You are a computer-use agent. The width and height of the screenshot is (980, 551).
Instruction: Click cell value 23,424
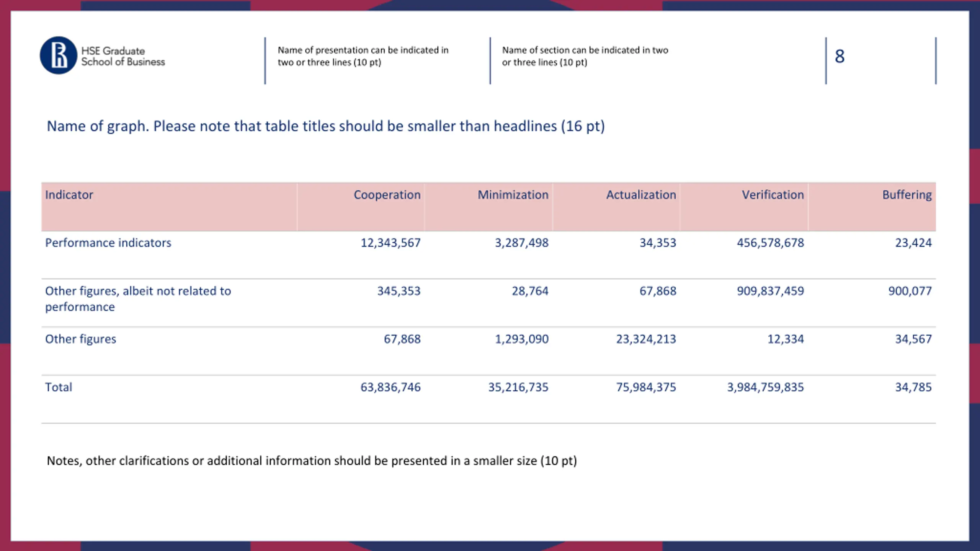(913, 243)
